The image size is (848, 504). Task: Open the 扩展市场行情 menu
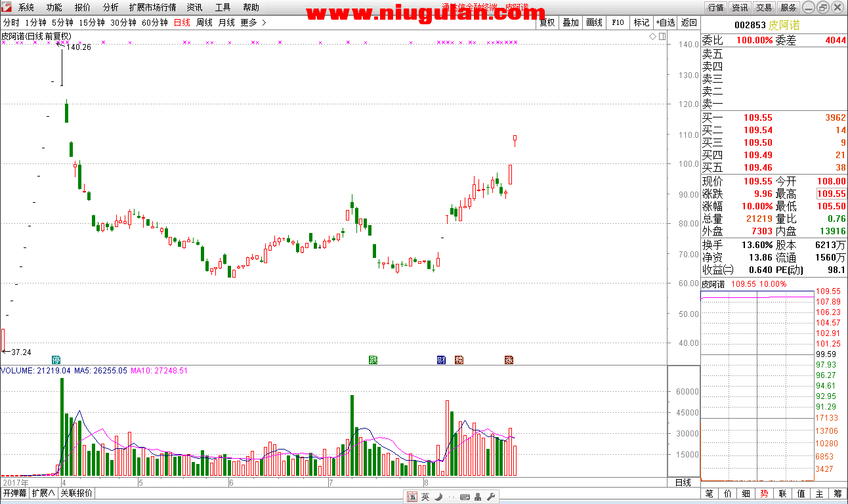tap(153, 8)
